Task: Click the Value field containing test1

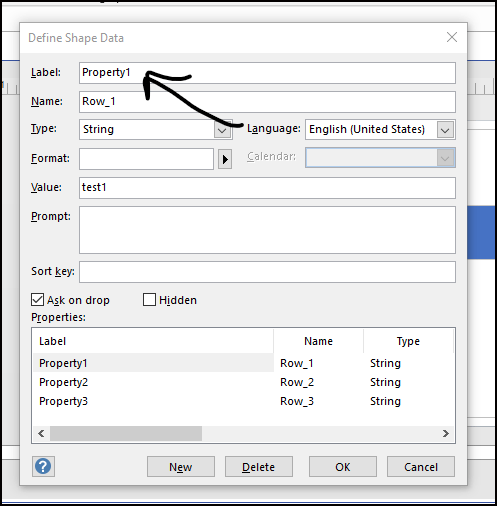Action: (267, 188)
